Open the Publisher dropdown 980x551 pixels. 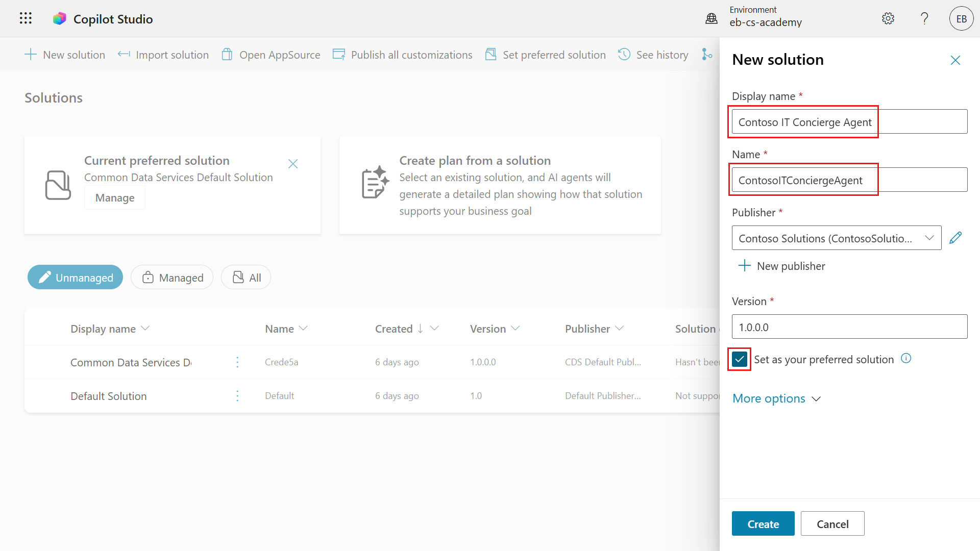837,238
